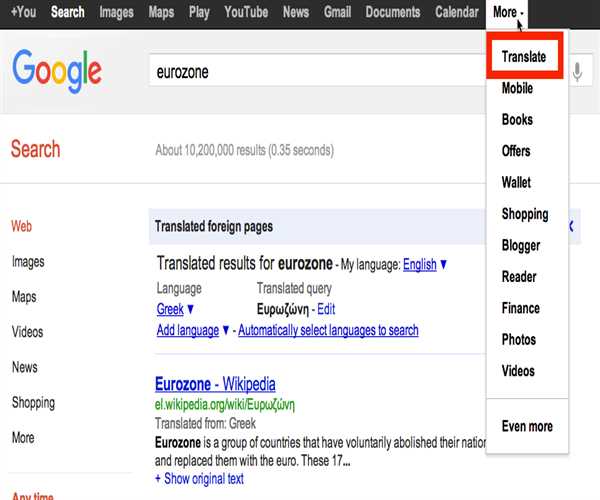
Task: Switch to Images in left sidebar
Action: coord(28,262)
